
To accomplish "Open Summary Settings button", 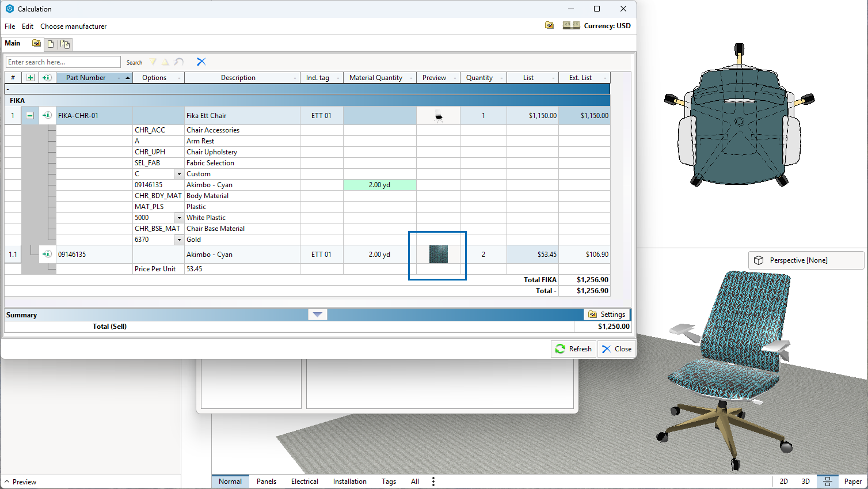I will [x=607, y=314].
